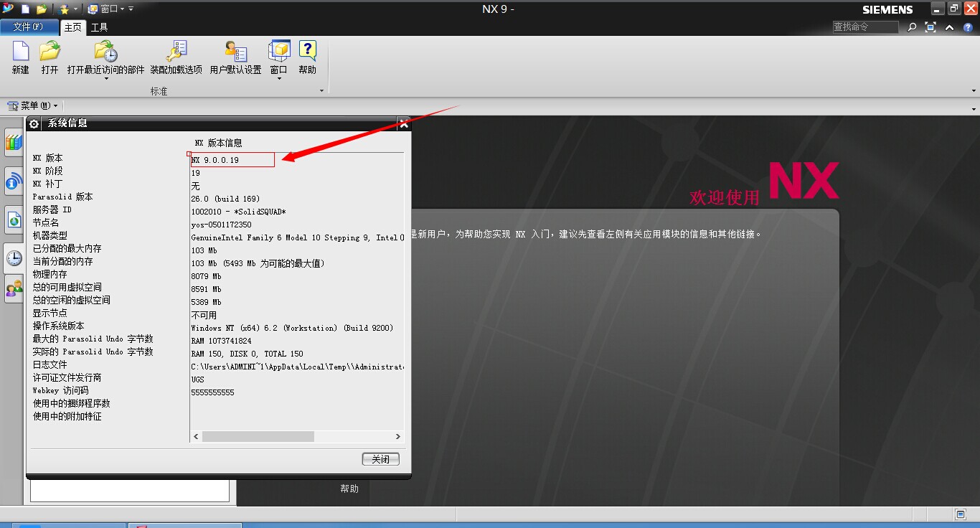This screenshot has width=980, height=528.
Task: Click horizontal scrollbar thumb in info list
Action: [x=258, y=436]
